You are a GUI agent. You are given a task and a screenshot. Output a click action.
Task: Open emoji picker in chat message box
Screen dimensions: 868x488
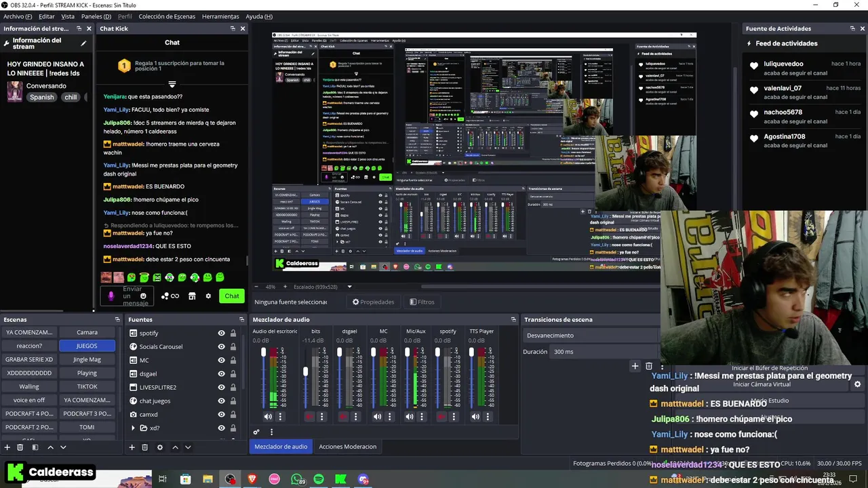click(x=143, y=296)
